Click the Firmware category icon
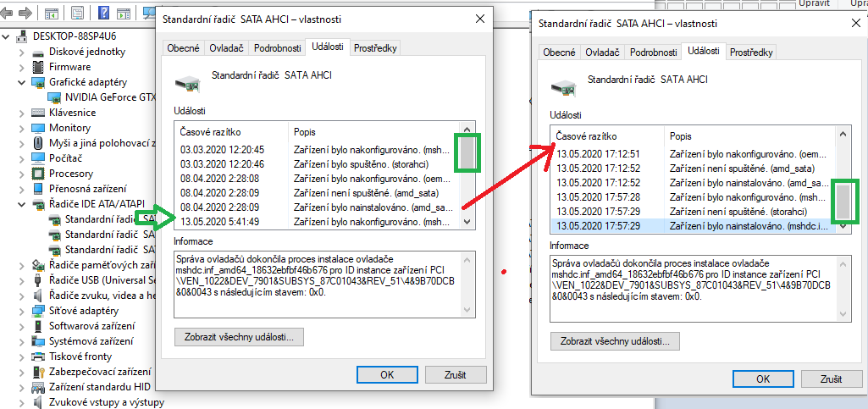Viewport: 868px width, 409px height. tap(39, 67)
